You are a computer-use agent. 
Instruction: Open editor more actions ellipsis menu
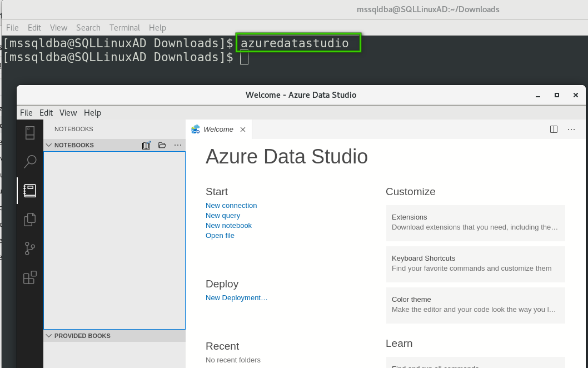pos(571,130)
